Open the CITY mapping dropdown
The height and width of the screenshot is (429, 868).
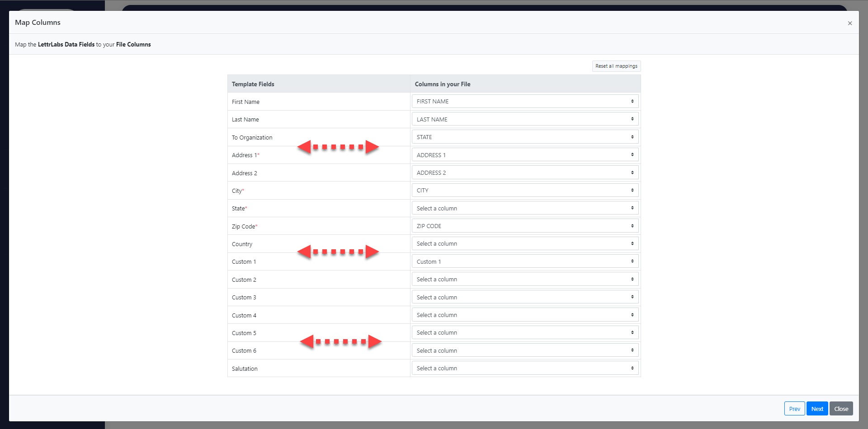click(524, 190)
